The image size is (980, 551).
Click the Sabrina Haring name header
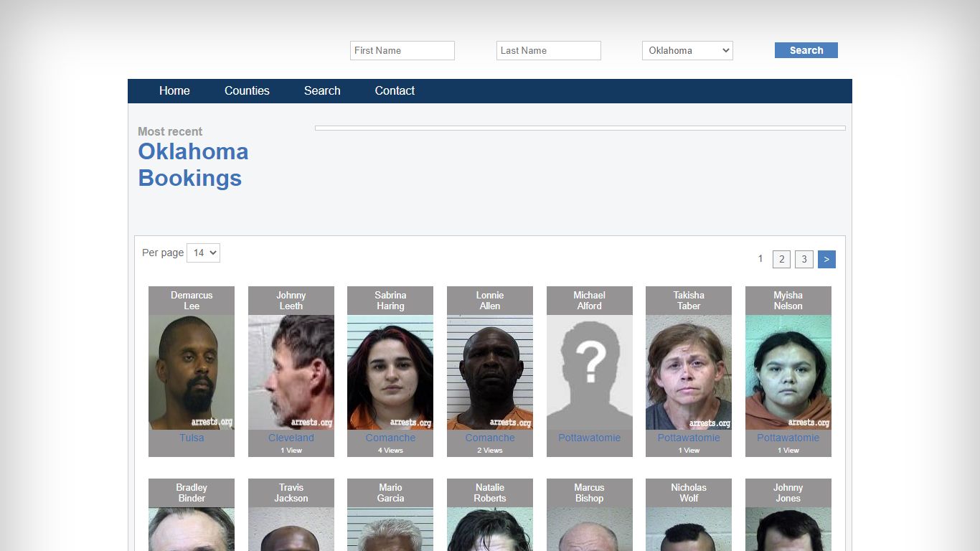click(390, 301)
